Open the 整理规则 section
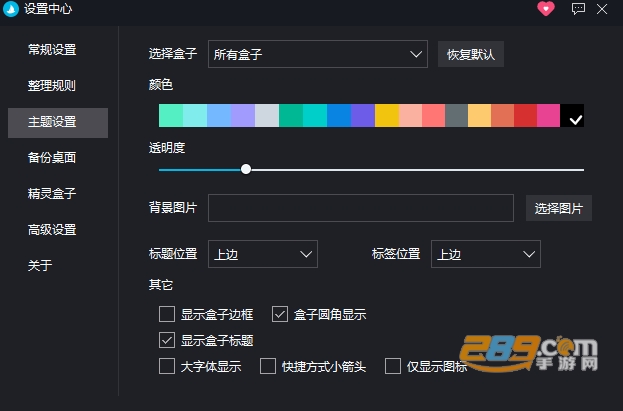Viewport: 623px width, 411px height. pyautogui.click(x=52, y=85)
